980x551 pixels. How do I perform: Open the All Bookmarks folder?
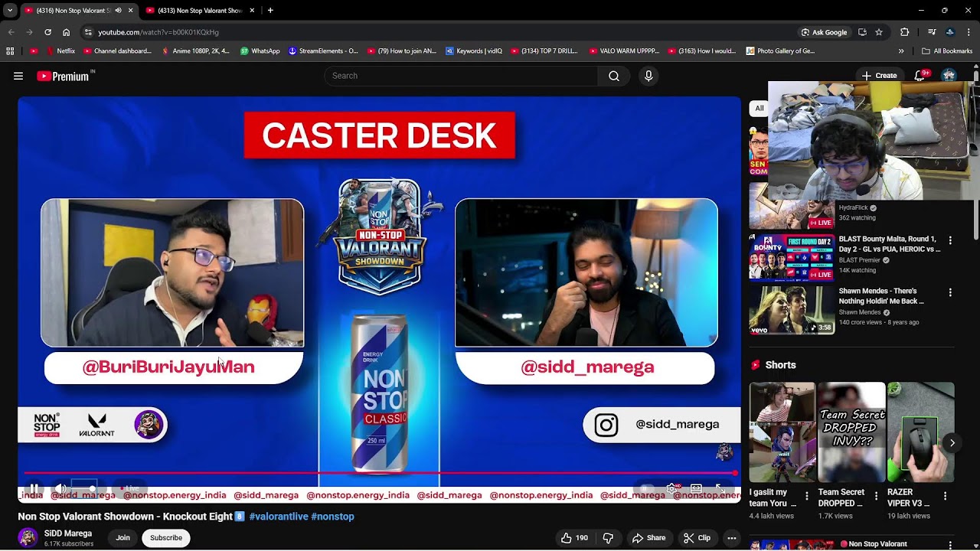click(x=947, y=51)
